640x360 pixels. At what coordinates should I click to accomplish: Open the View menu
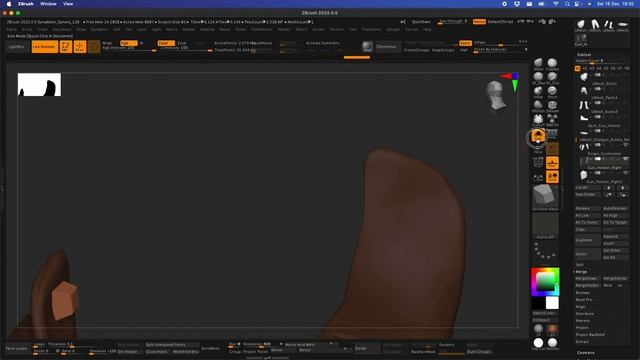(x=68, y=4)
